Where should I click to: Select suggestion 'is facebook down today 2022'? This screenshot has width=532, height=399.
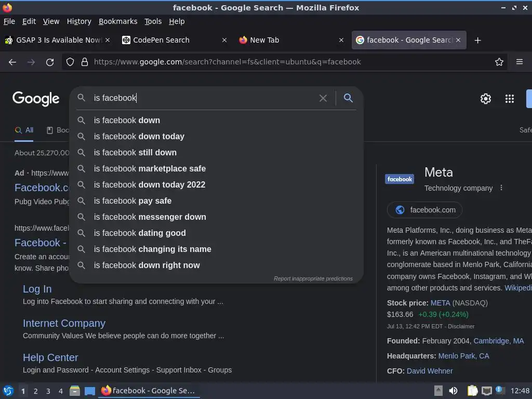pyautogui.click(x=217, y=185)
